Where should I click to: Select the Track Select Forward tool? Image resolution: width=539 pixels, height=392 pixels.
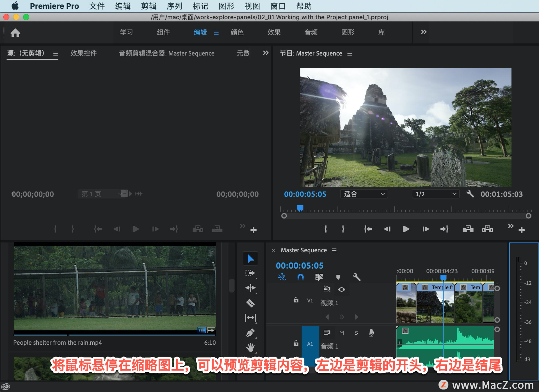tap(250, 273)
